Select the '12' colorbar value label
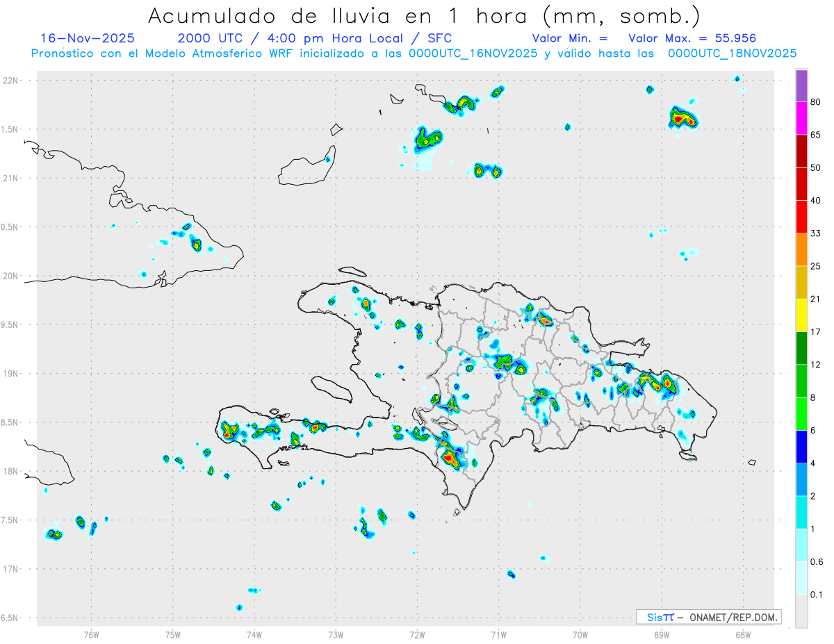Screen dimensions: 834x644 pos(816,365)
